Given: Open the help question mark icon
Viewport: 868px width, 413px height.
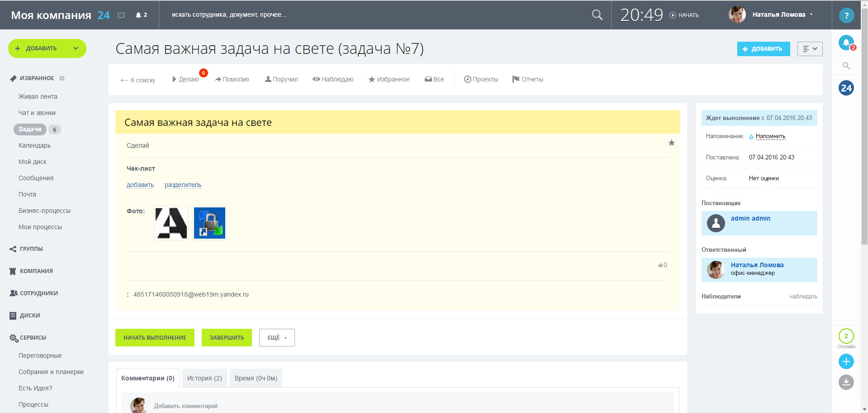Looking at the screenshot, I should pos(846,15).
